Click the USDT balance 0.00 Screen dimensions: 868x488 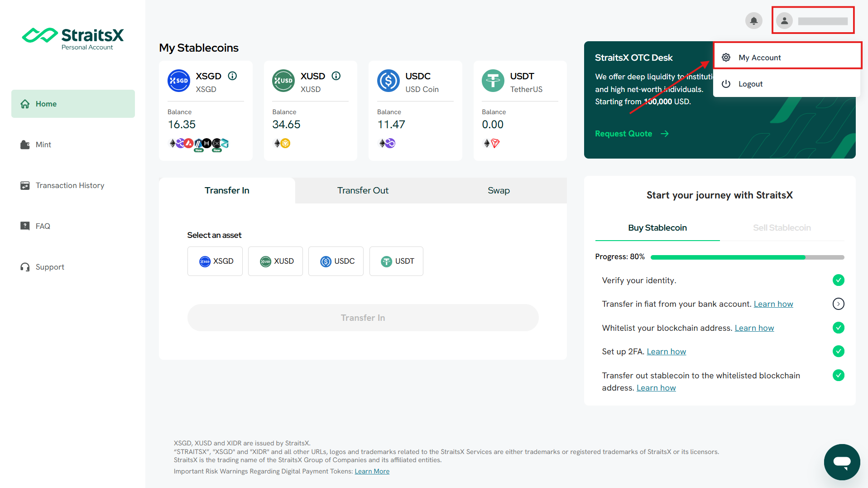493,124
